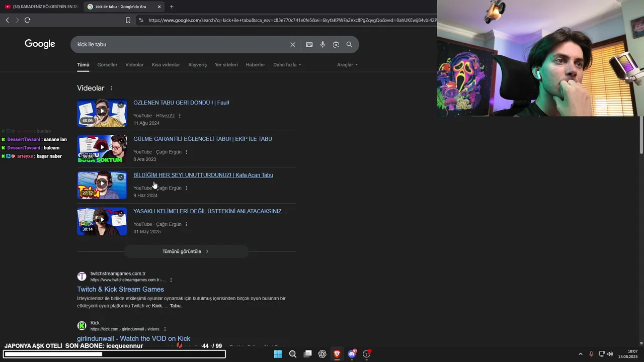Click the arteyxs 'kaşar naber' chat message
This screenshot has width=644, height=362.
(x=32, y=156)
